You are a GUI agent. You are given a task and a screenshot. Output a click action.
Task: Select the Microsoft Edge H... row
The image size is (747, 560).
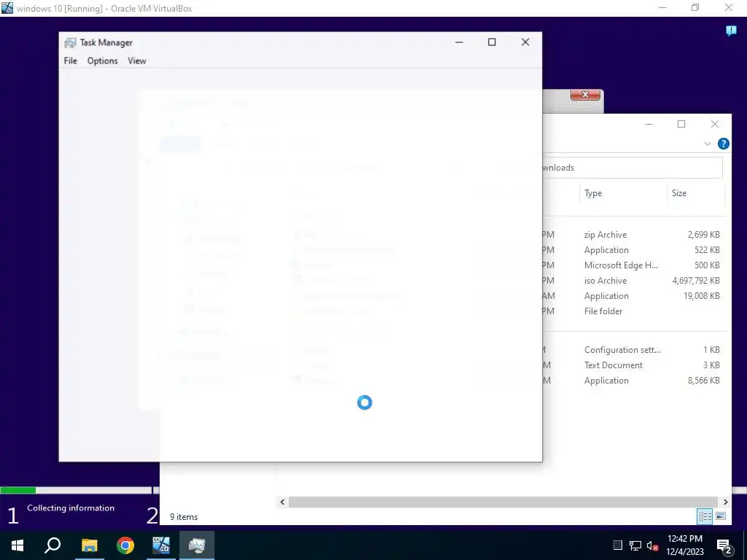pos(634,265)
